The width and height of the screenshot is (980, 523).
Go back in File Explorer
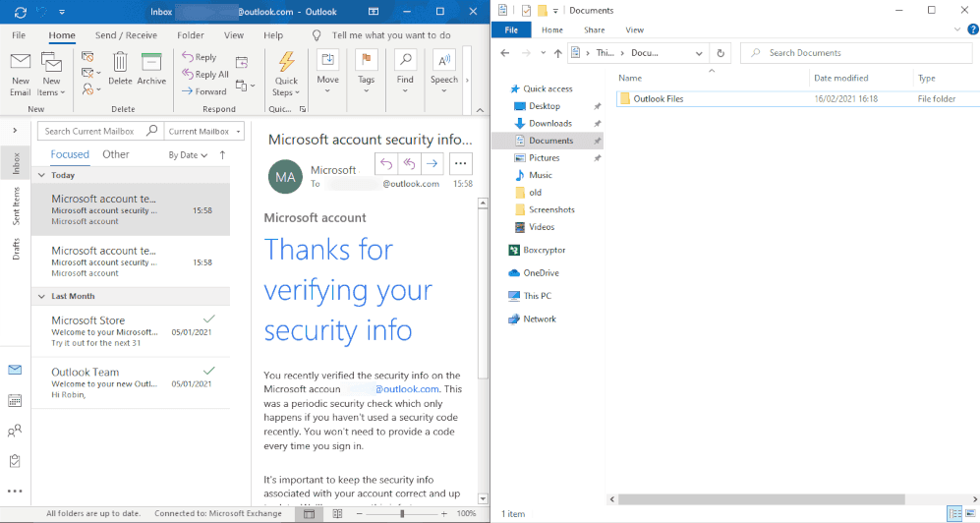505,53
